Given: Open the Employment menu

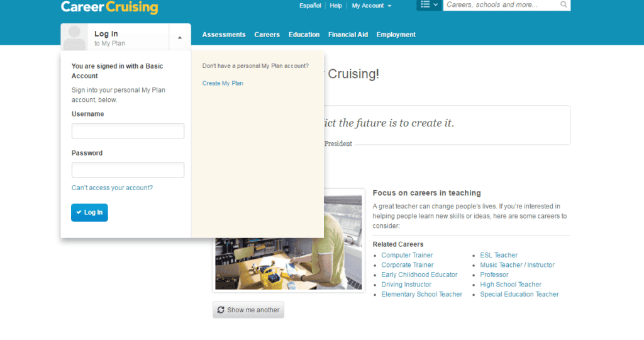Looking at the screenshot, I should (x=396, y=35).
